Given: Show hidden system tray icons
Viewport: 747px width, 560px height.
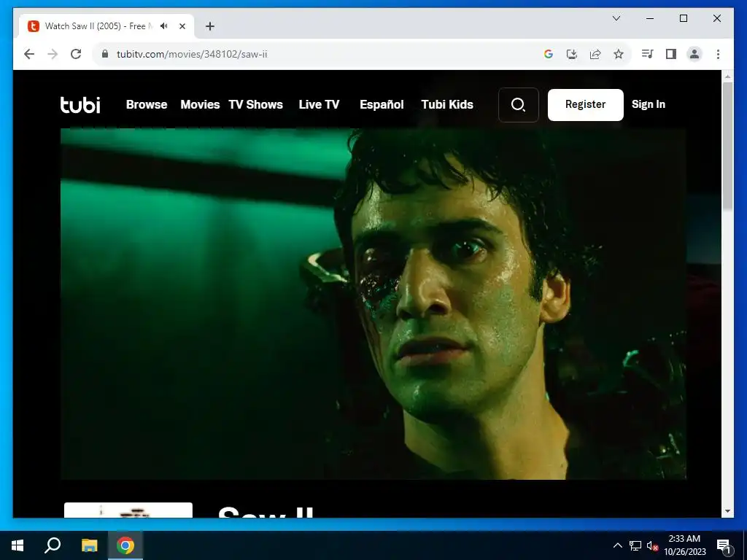Looking at the screenshot, I should click(x=617, y=545).
